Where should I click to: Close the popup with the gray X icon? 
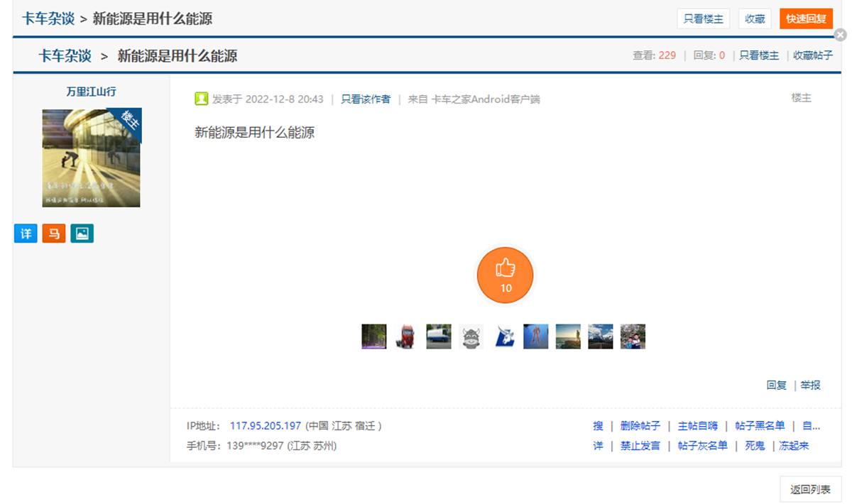(x=841, y=35)
